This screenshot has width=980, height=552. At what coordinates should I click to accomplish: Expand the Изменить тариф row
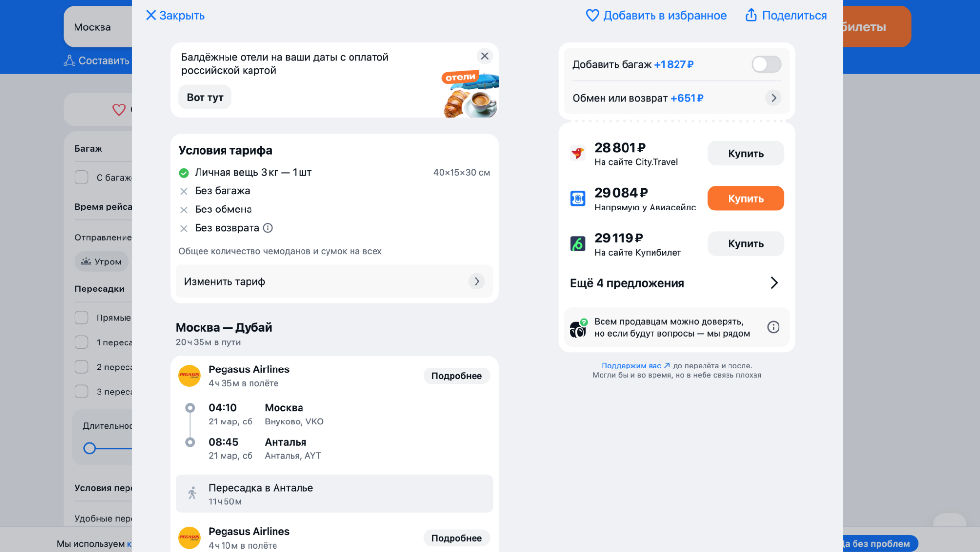[x=334, y=282]
